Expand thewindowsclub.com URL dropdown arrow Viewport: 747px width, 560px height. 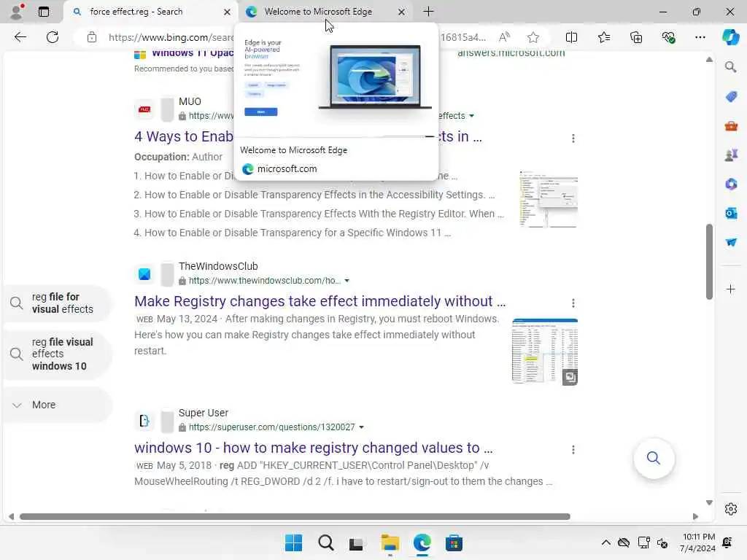pos(347,281)
